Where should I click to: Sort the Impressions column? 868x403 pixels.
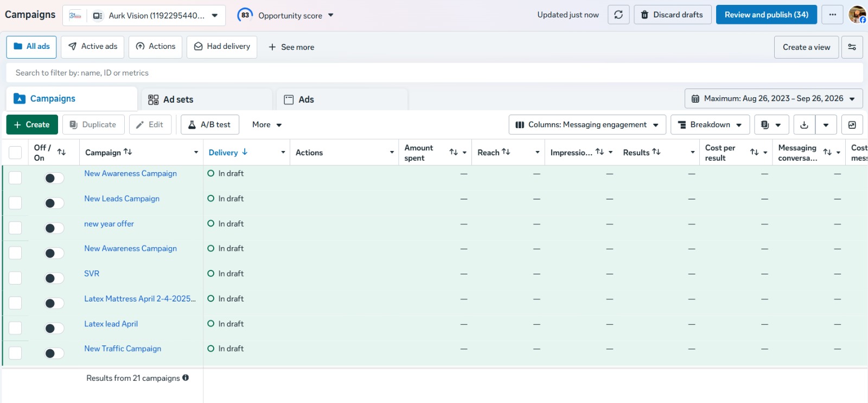(x=599, y=152)
